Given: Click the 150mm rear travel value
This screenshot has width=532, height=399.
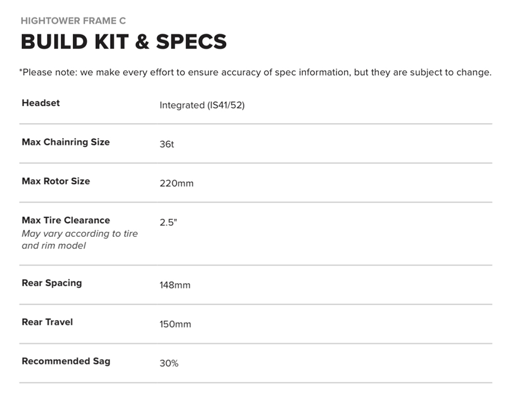Looking at the screenshot, I should click(175, 325).
